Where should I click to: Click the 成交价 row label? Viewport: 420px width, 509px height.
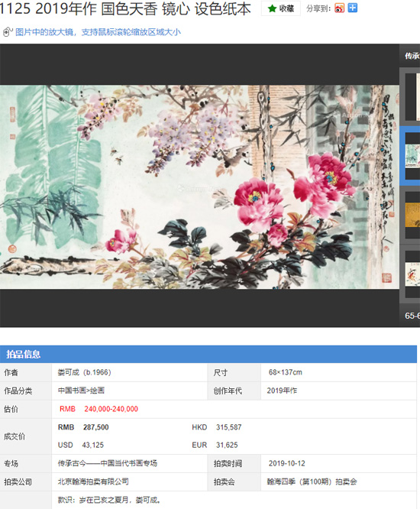coord(15,436)
